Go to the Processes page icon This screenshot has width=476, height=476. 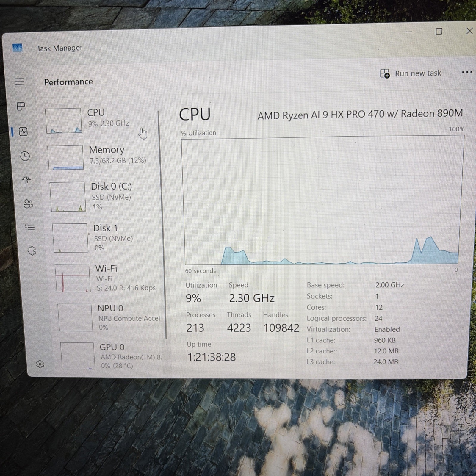click(x=21, y=106)
